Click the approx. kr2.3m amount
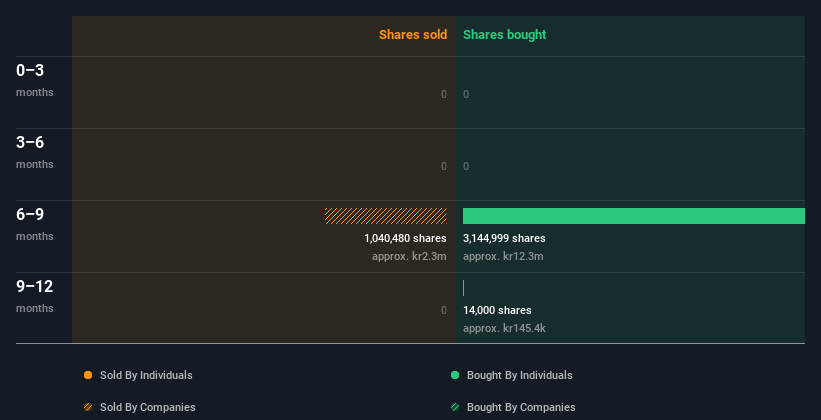This screenshot has height=420, width=821. click(x=409, y=257)
